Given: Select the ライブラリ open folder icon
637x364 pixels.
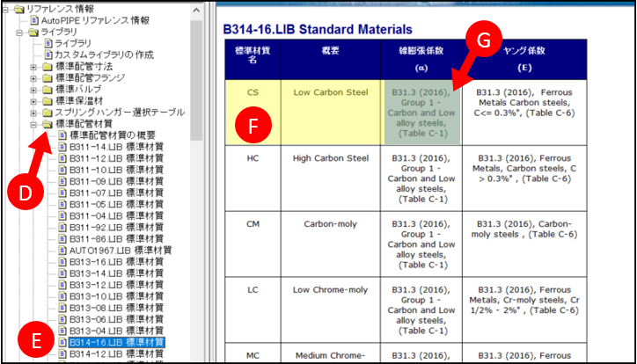Looking at the screenshot, I should [33, 33].
